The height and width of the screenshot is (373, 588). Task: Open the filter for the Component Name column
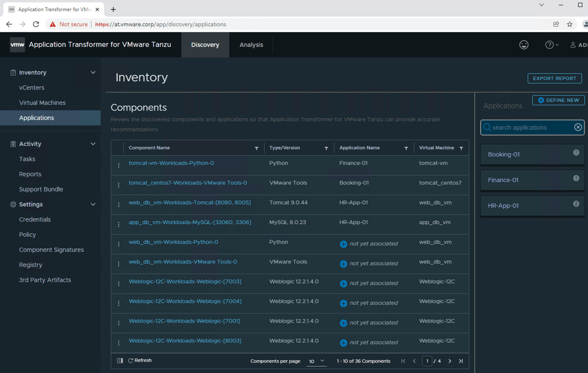pos(257,148)
